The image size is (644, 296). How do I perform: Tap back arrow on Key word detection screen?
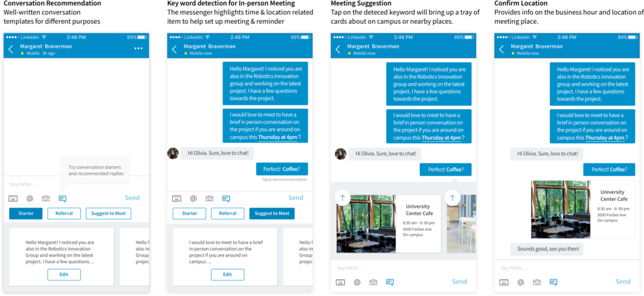click(x=174, y=50)
